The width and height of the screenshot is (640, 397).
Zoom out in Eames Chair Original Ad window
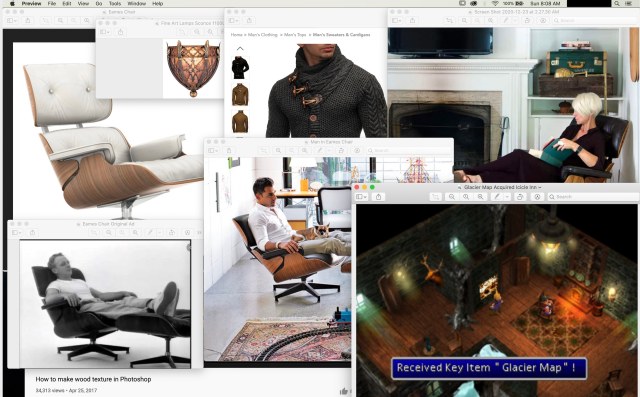(x=109, y=233)
